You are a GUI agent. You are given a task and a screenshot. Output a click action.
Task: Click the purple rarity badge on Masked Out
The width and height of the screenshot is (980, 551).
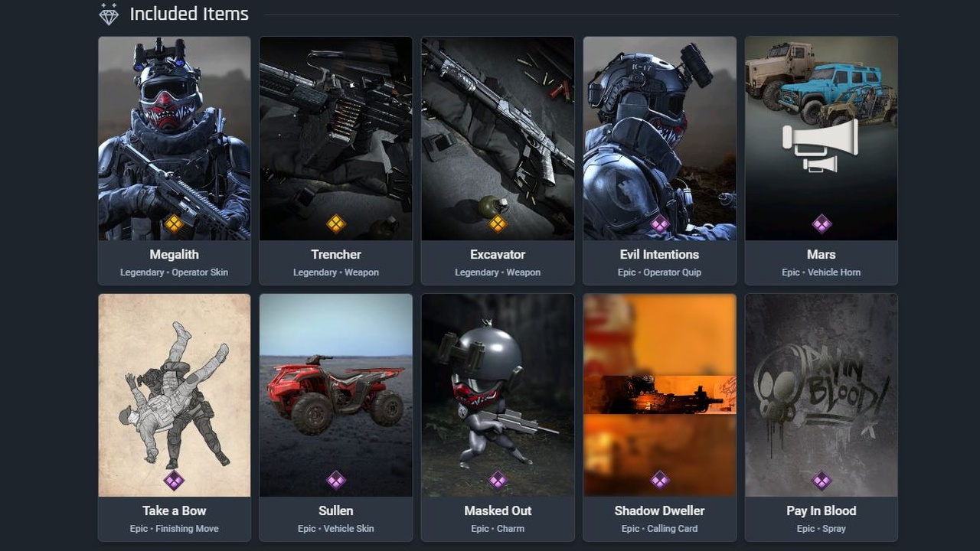(x=498, y=481)
